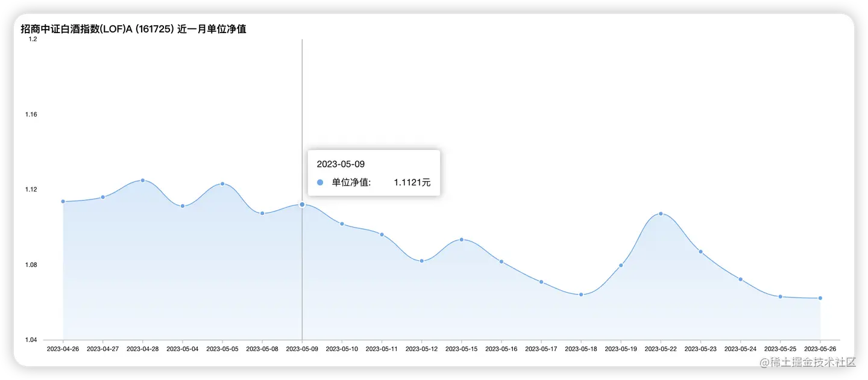
Task: Click x-axis label 2023-04-26
Action: (63, 349)
